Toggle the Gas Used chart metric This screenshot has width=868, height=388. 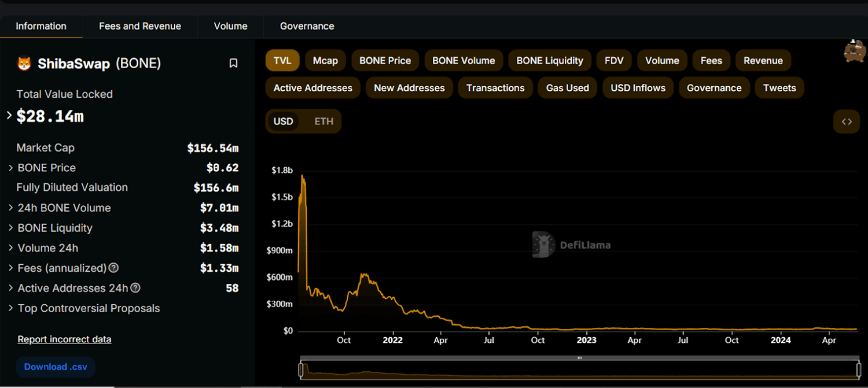[568, 88]
